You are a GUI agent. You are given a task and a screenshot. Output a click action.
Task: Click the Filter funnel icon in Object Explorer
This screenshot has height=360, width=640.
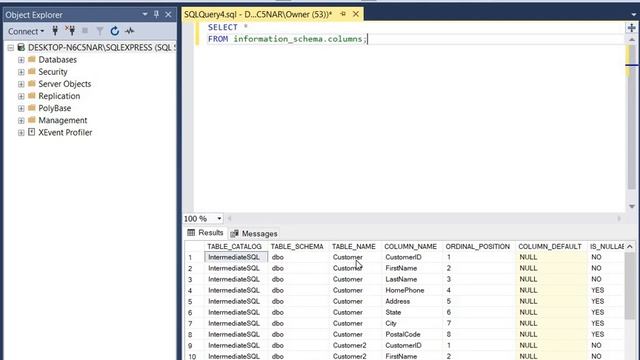100,31
